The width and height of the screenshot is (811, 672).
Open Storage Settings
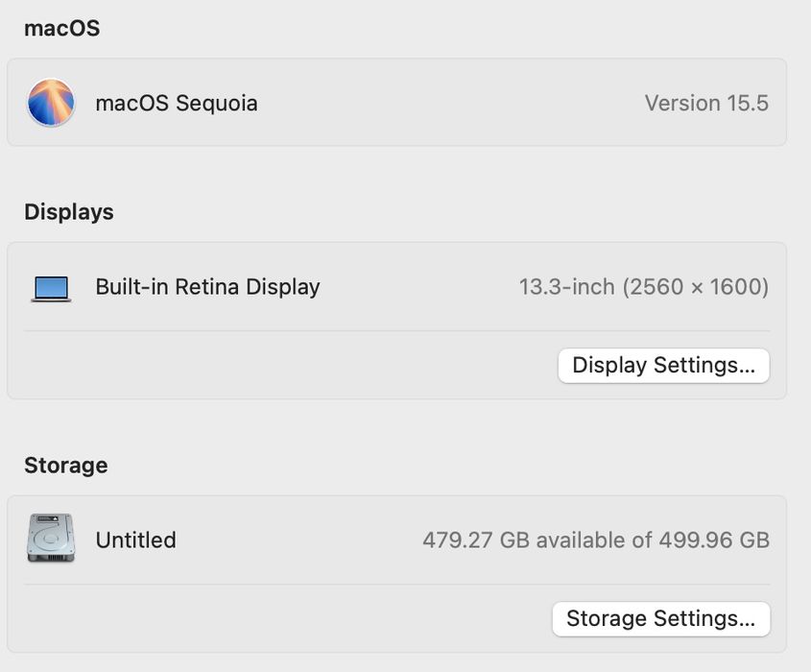point(660,619)
